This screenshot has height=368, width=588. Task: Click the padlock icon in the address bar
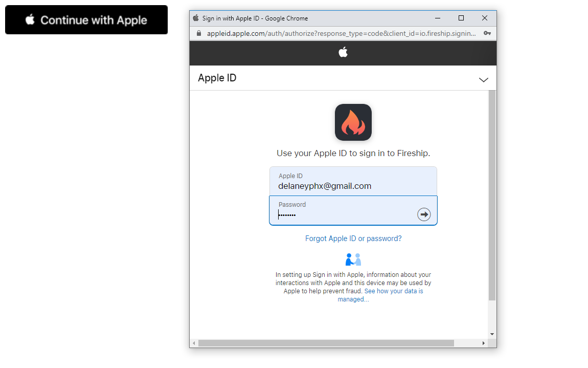tap(198, 33)
